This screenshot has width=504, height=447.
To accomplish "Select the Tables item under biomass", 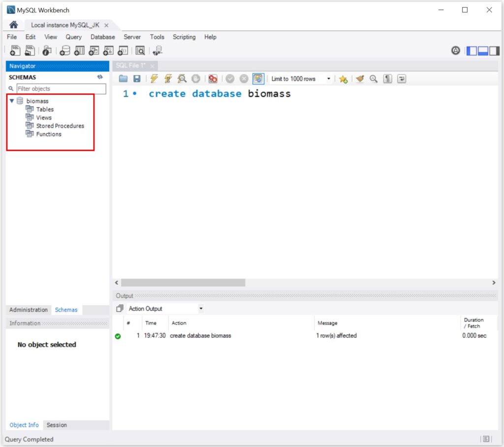I will (x=45, y=109).
